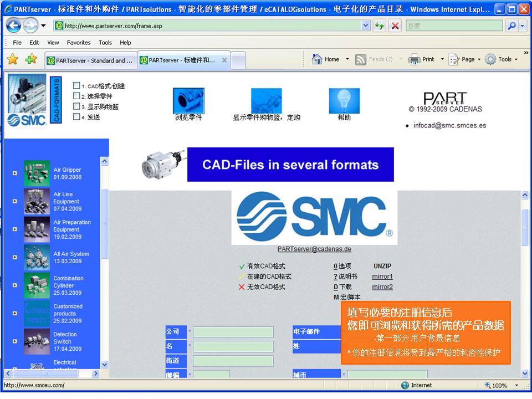Click the Add to Favorites icon
532x399 pixels.
31,59
